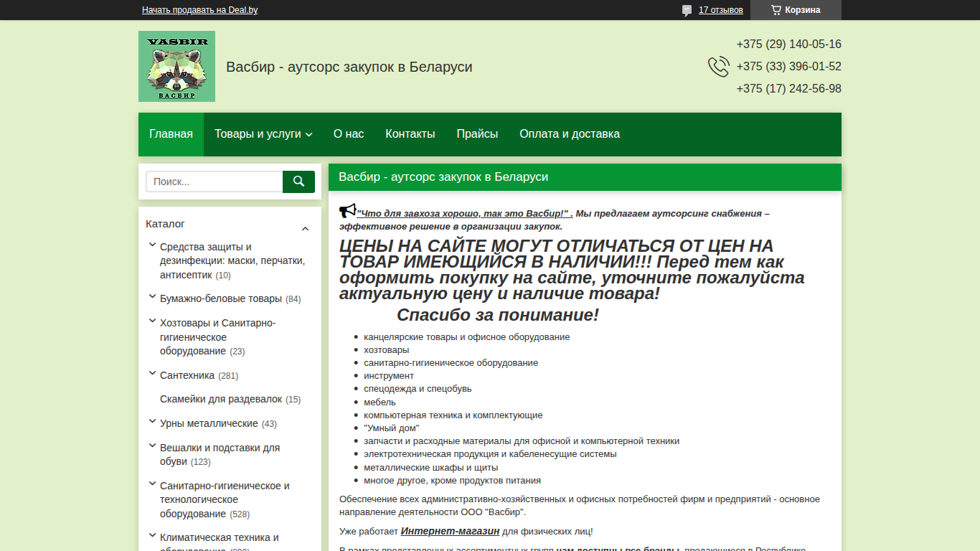The width and height of the screenshot is (980, 551).
Task: Open Товары и услуги dropdown menu
Action: [263, 134]
